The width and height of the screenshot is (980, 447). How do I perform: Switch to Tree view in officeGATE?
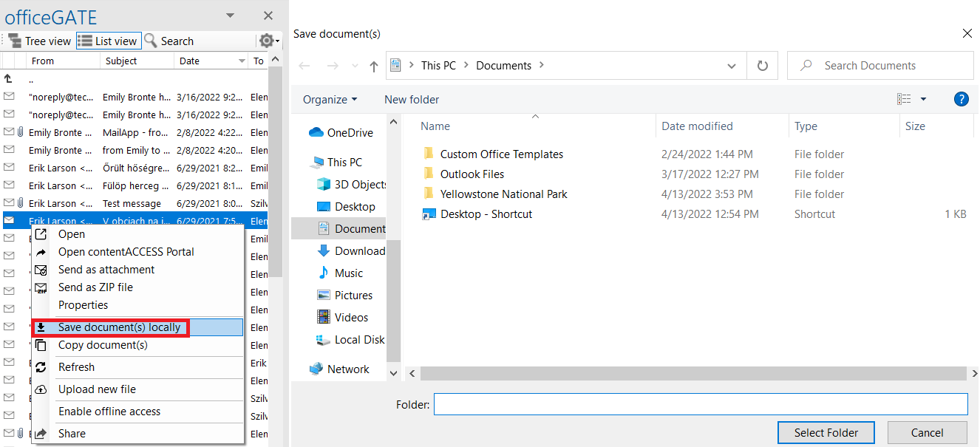(x=40, y=41)
